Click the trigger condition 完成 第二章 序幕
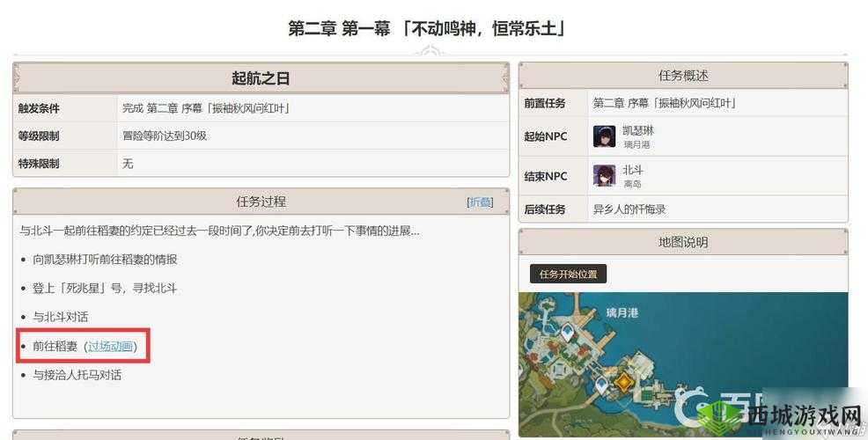The height and width of the screenshot is (440, 868). (x=206, y=108)
